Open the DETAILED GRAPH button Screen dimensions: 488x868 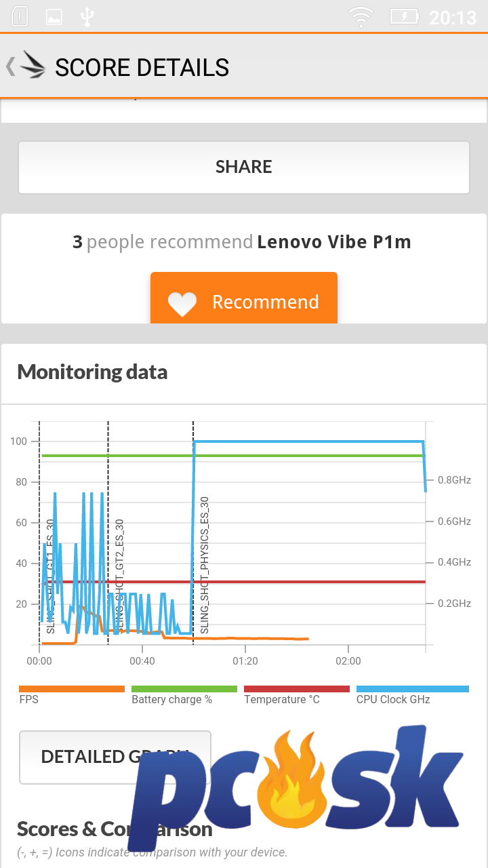click(x=115, y=757)
